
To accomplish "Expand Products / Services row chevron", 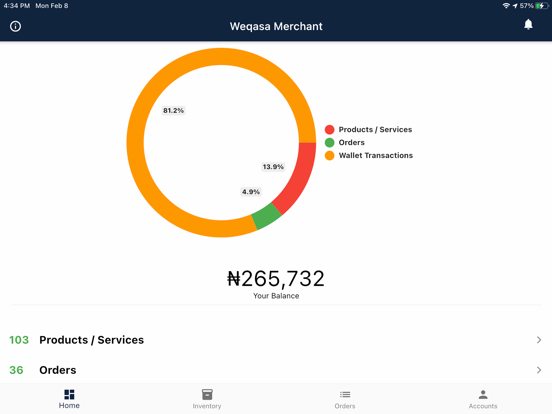I will pyautogui.click(x=539, y=340).
